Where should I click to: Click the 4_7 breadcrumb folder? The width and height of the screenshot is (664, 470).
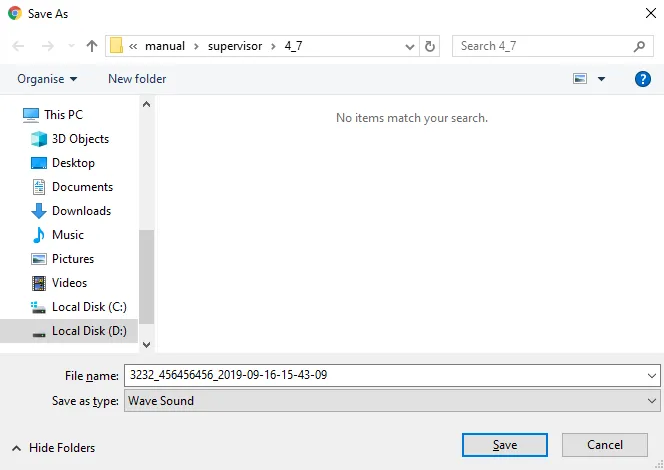tap(293, 46)
